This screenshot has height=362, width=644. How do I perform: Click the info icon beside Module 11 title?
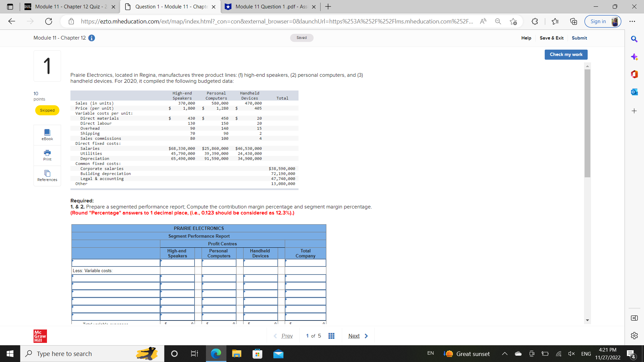point(92,38)
